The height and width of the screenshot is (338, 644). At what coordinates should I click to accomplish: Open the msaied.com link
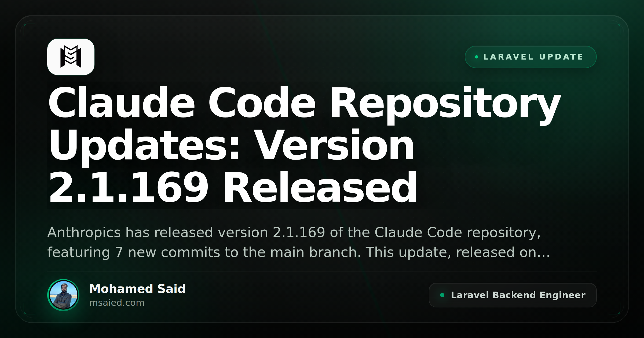(117, 303)
